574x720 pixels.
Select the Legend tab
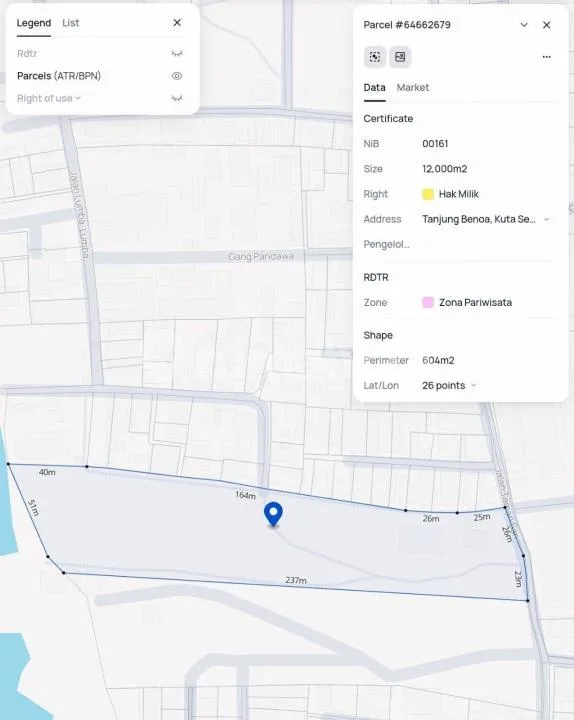click(34, 22)
